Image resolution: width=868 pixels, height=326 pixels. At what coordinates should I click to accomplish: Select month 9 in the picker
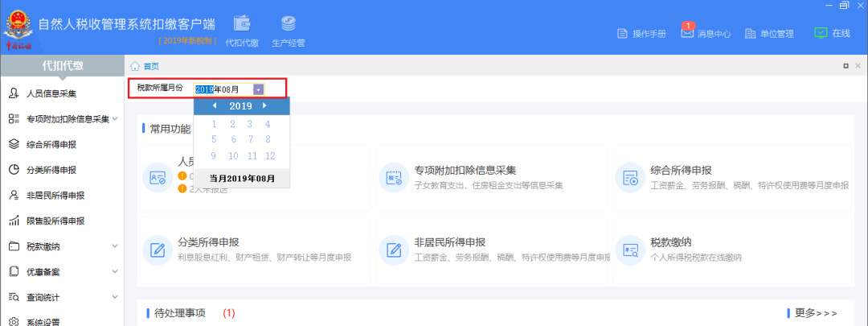(215, 156)
